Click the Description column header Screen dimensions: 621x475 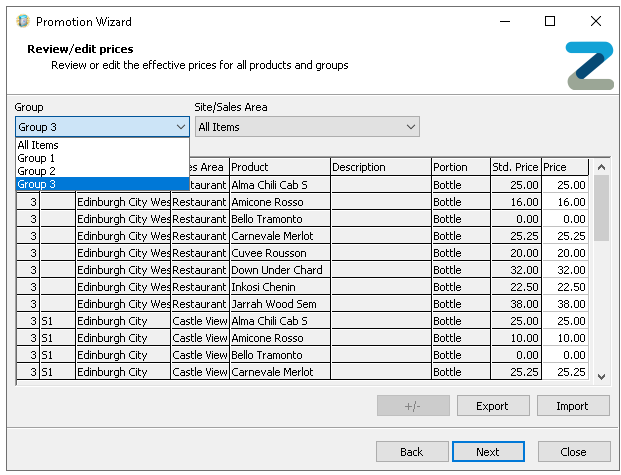pyautogui.click(x=380, y=167)
